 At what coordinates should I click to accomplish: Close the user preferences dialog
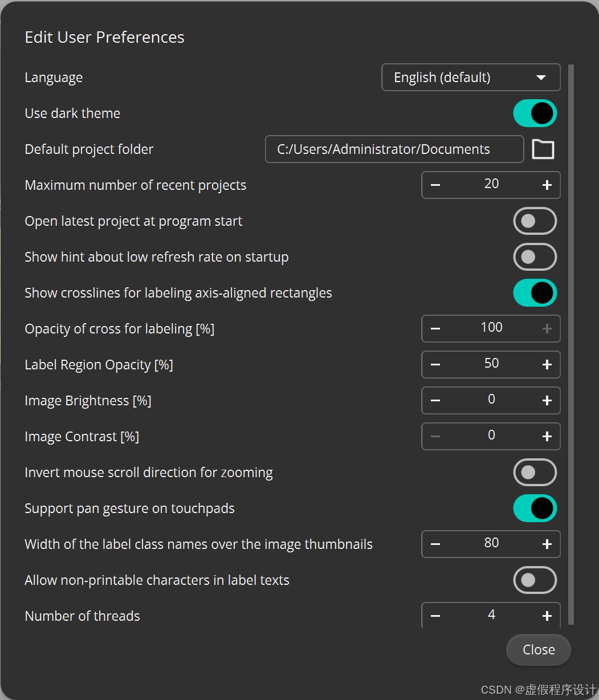pos(537,649)
